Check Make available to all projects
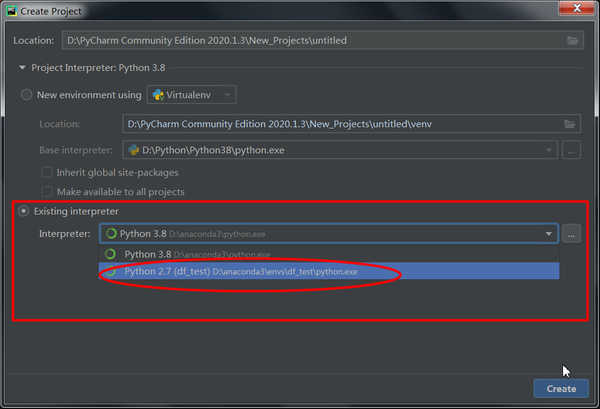The width and height of the screenshot is (600, 409). [47, 191]
